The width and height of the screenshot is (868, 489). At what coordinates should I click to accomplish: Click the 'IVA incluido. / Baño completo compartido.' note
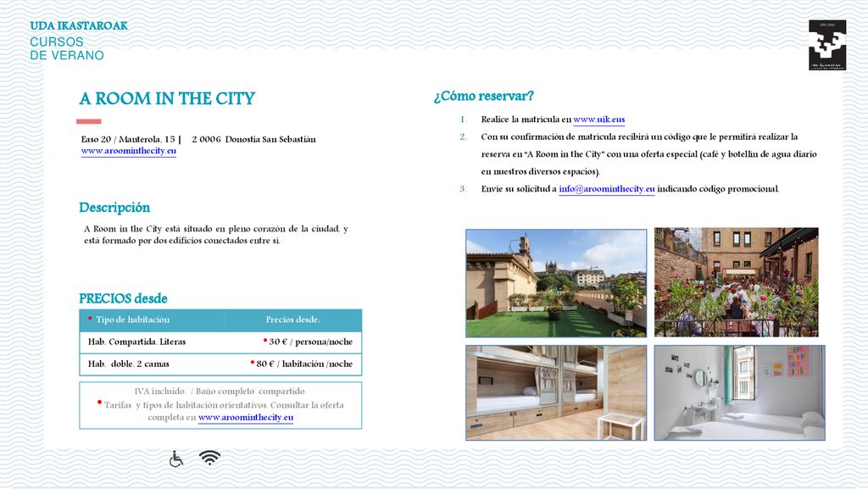(x=220, y=392)
